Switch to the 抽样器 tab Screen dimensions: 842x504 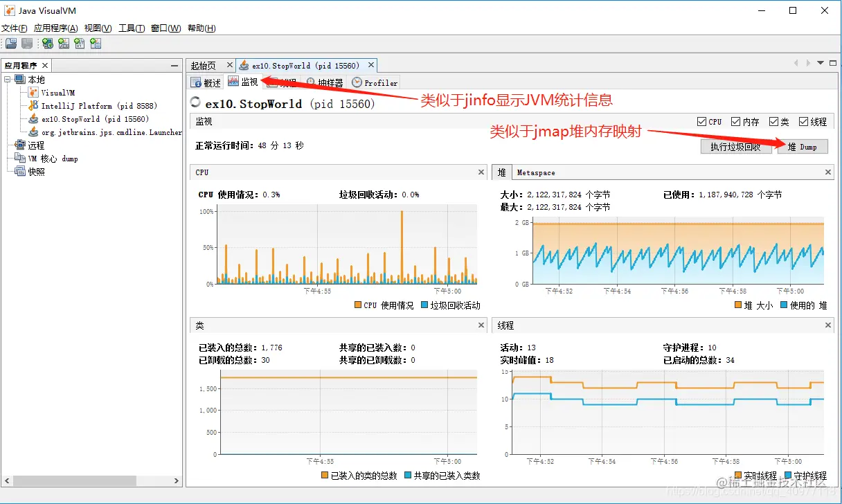point(325,83)
